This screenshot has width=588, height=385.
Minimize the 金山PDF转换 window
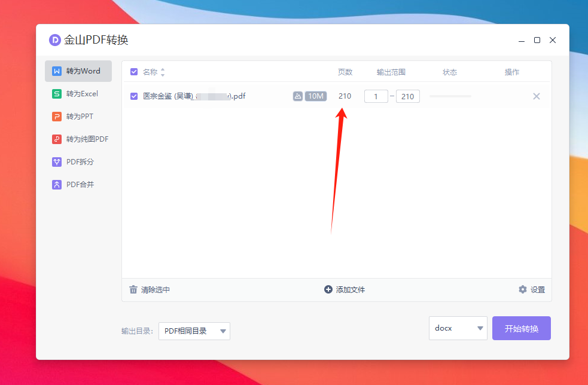(x=521, y=40)
